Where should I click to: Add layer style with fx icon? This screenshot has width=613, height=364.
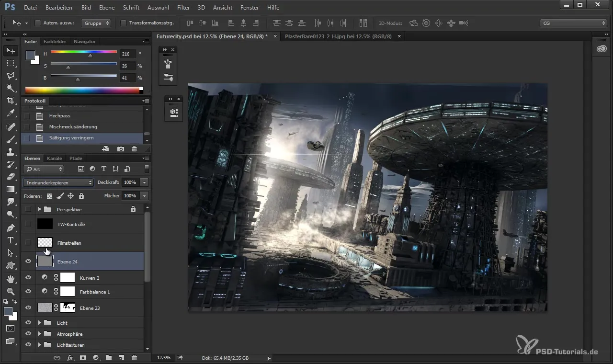point(70,357)
